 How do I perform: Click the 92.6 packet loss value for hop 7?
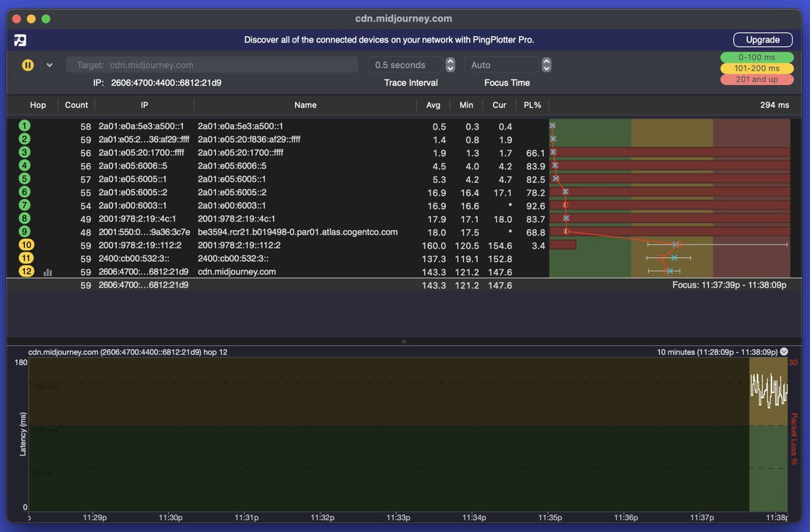535,206
